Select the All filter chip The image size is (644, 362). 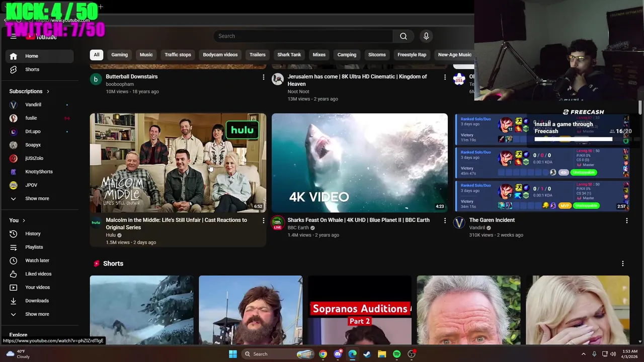tap(96, 55)
